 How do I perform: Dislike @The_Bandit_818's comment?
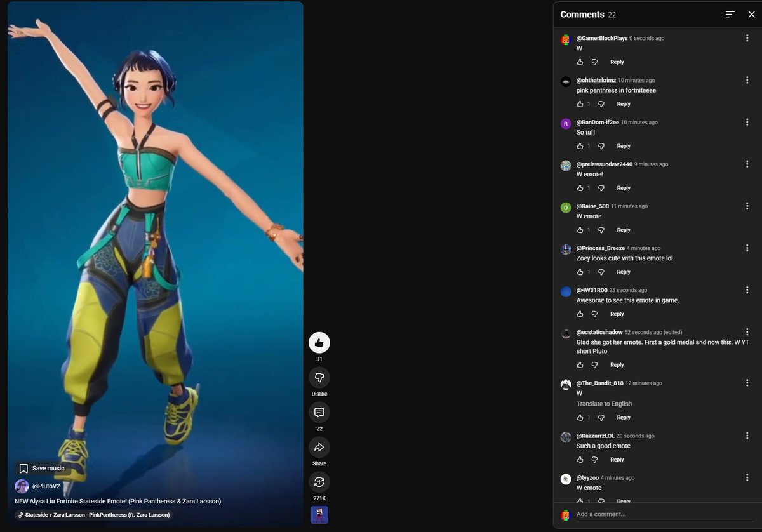point(601,418)
